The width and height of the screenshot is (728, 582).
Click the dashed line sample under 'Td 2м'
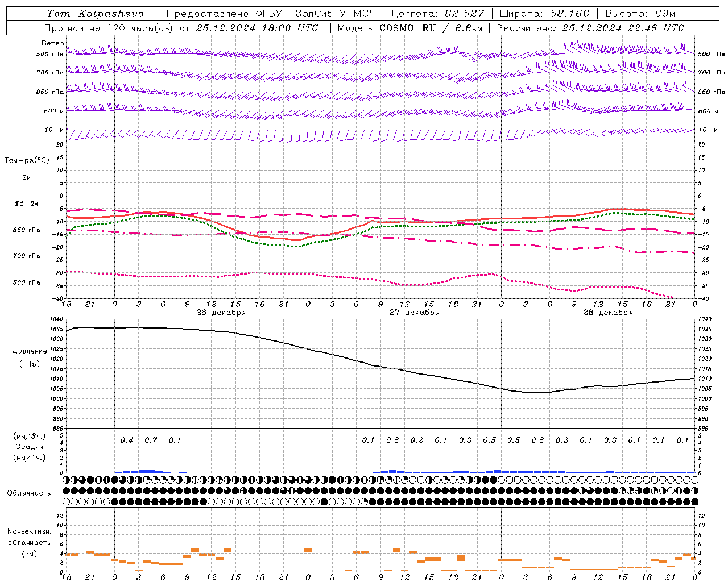point(25,210)
